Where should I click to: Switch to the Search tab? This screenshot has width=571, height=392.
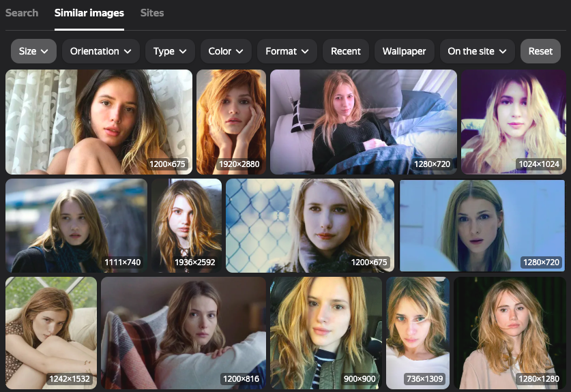click(x=21, y=13)
